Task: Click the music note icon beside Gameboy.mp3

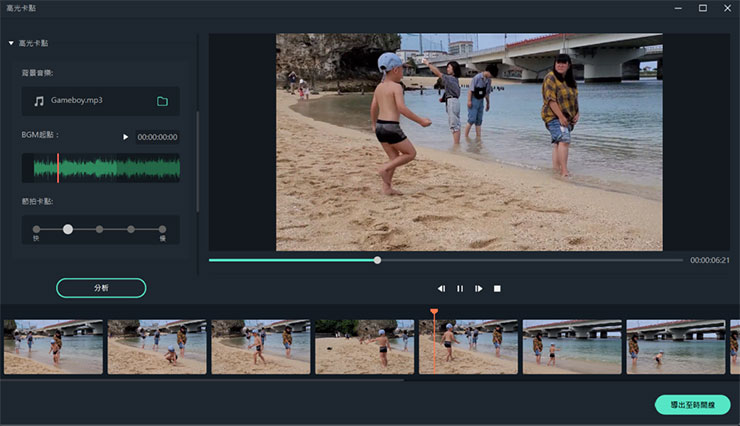Action: [x=39, y=101]
